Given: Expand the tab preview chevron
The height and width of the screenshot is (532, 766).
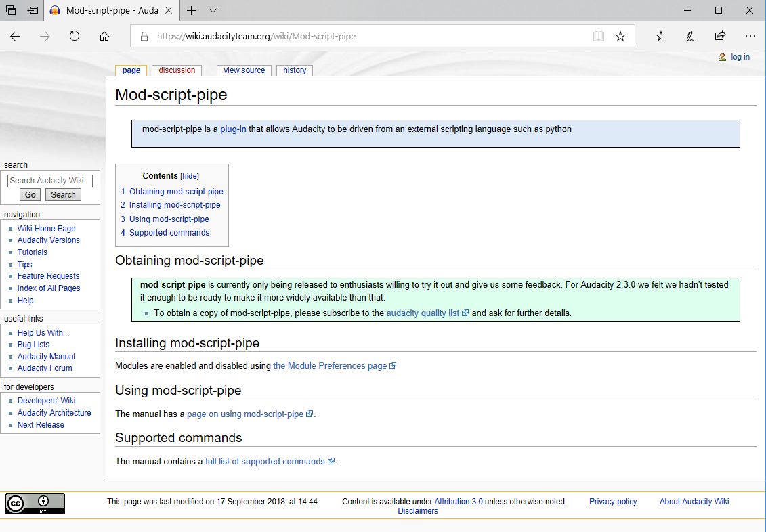Looking at the screenshot, I should coord(213,11).
